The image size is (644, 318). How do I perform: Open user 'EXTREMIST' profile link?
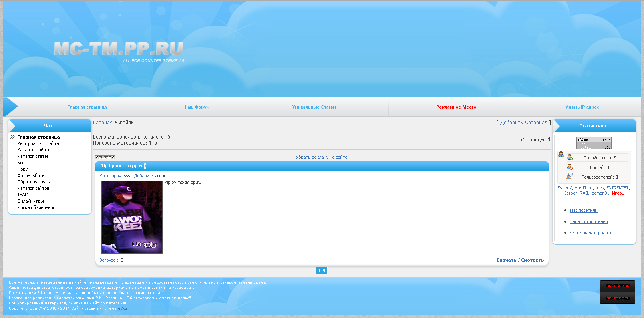pyautogui.click(x=618, y=188)
